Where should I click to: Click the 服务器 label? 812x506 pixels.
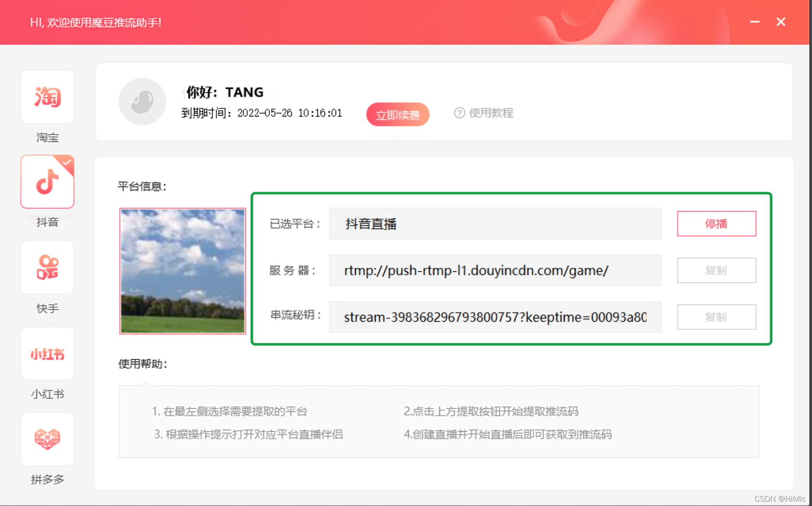(293, 270)
